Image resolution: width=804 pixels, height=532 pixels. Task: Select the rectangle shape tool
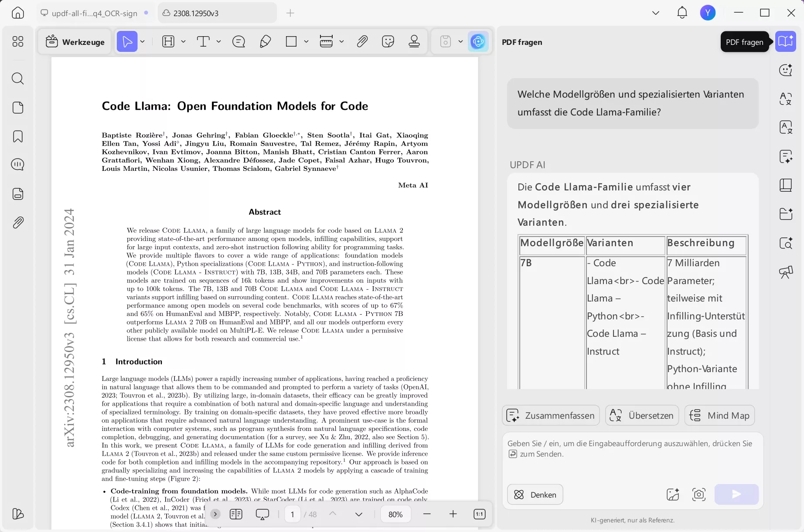click(x=291, y=41)
